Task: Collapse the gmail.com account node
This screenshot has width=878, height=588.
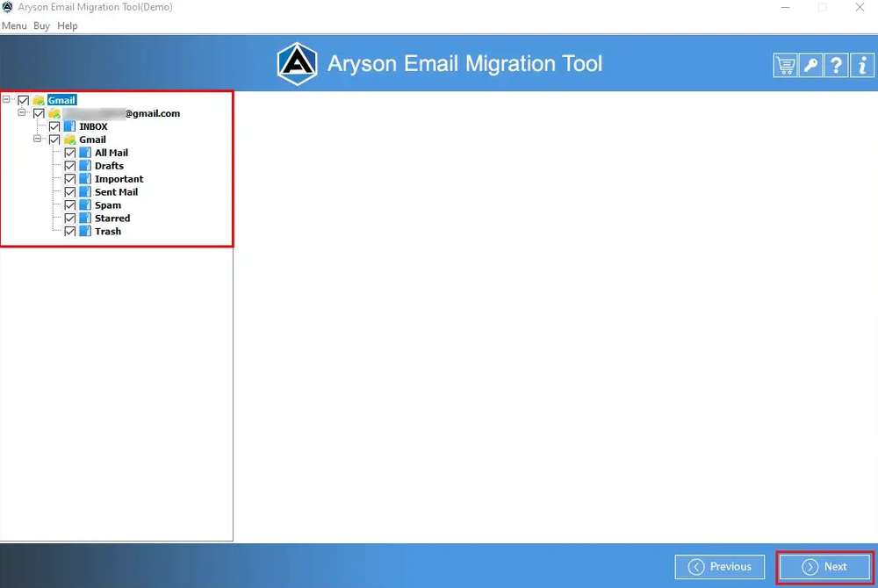Action: pos(22,112)
